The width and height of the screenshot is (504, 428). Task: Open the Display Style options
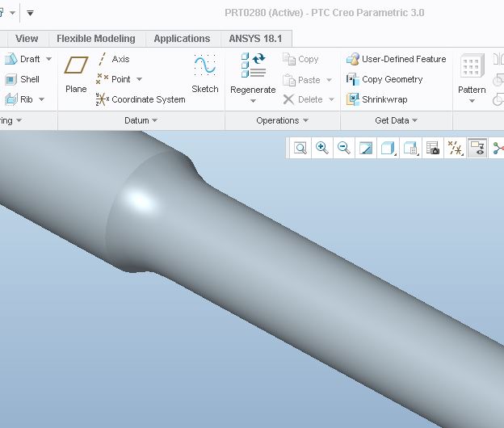pyautogui.click(x=388, y=148)
